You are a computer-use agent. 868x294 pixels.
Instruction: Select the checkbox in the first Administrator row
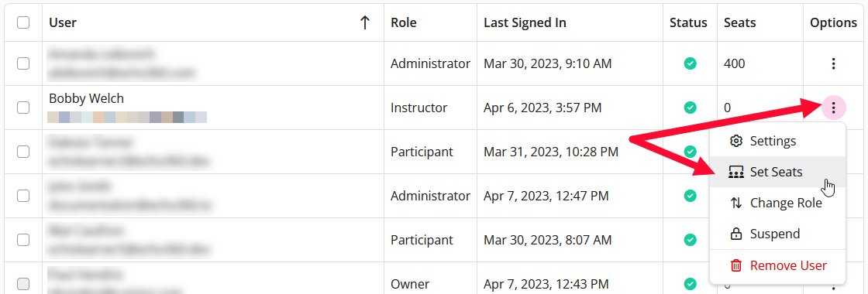(x=23, y=63)
